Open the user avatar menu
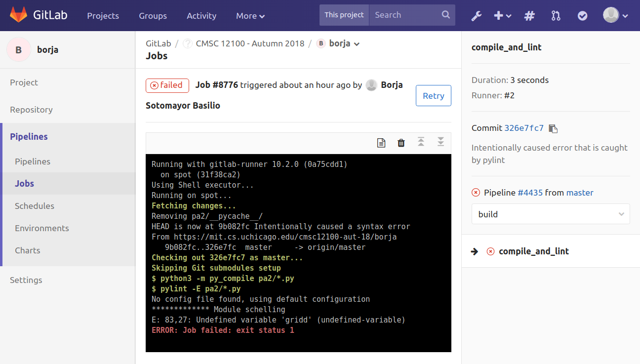Screen dimensions: 640x364 615,15
